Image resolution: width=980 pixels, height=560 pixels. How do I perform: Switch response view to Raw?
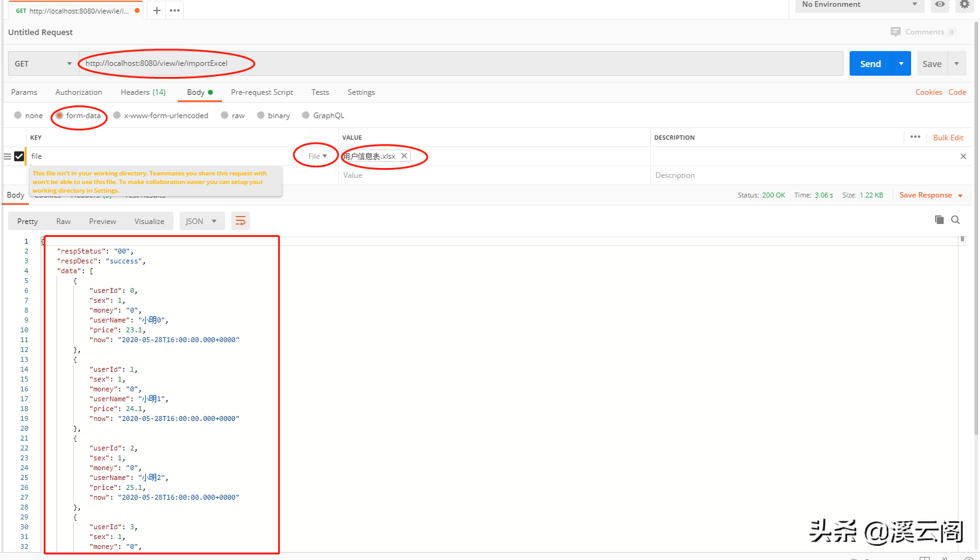(x=63, y=222)
